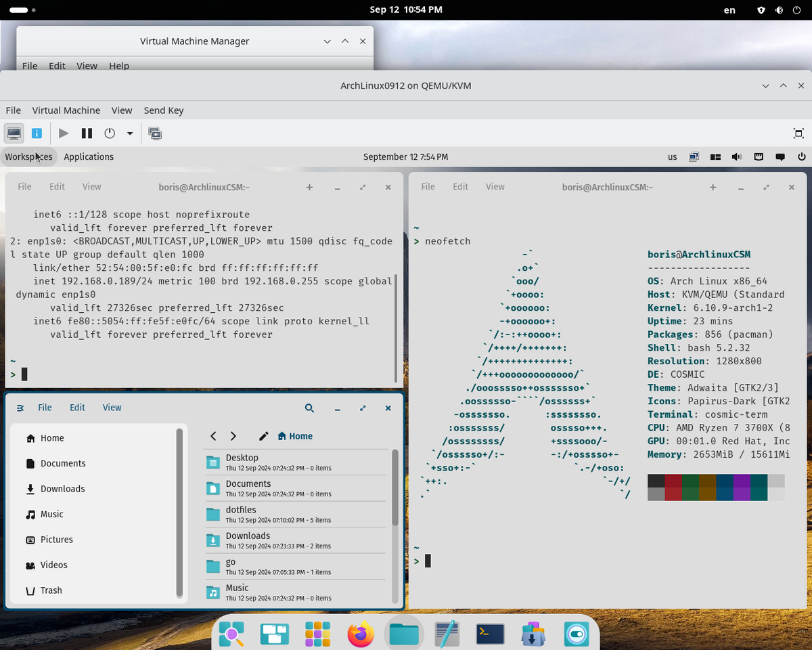Click the file list vertical scrollbar

coord(395,487)
